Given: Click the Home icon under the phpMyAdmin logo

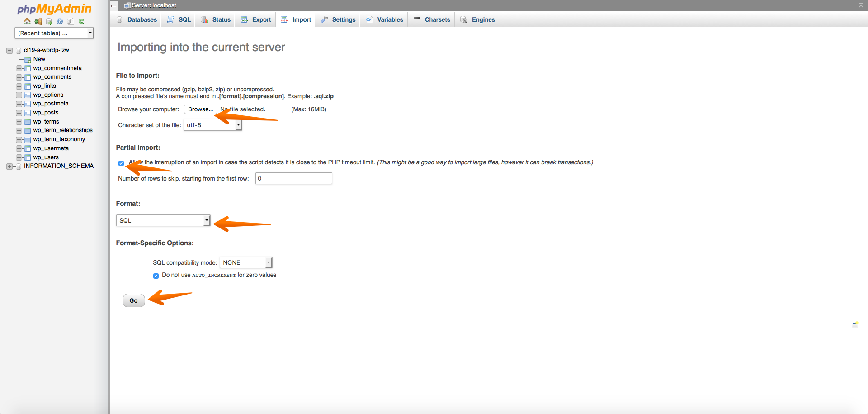Looking at the screenshot, I should [27, 21].
